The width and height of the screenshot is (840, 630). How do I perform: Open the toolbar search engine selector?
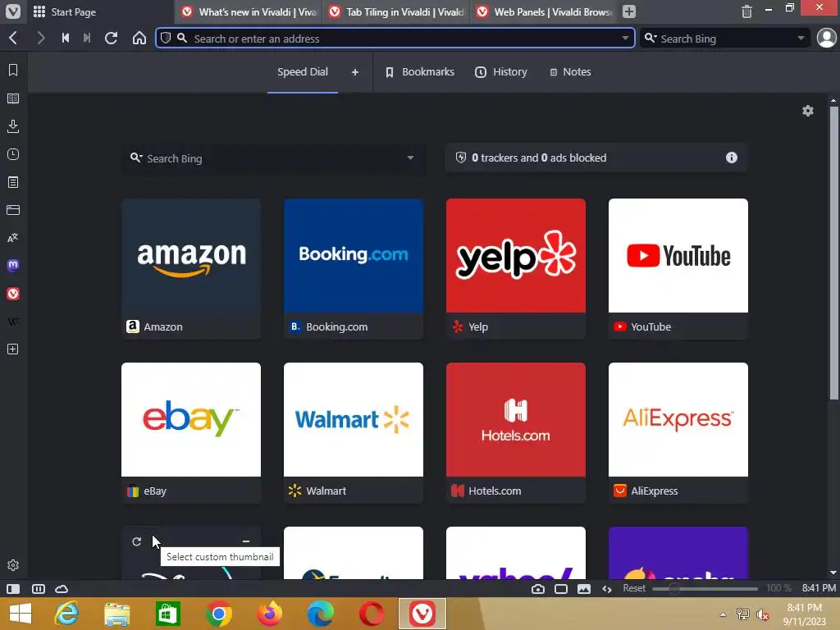(x=651, y=38)
